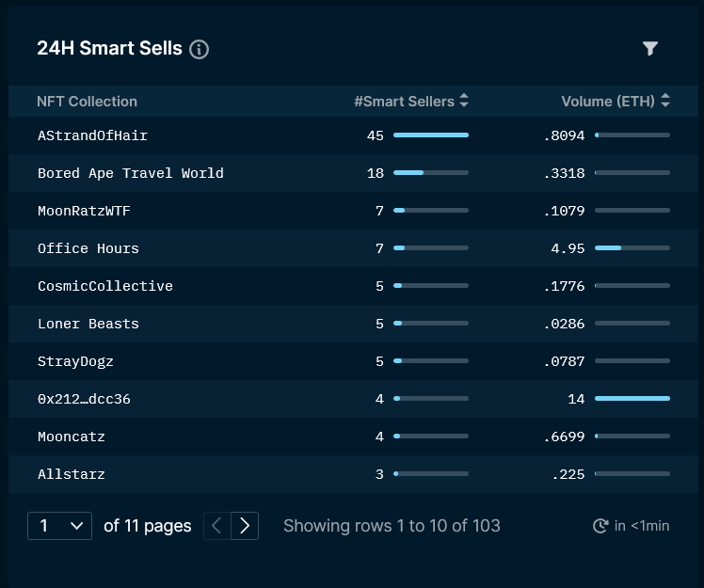Open the Mooncatz collection
The width and height of the screenshot is (704, 588).
click(72, 437)
